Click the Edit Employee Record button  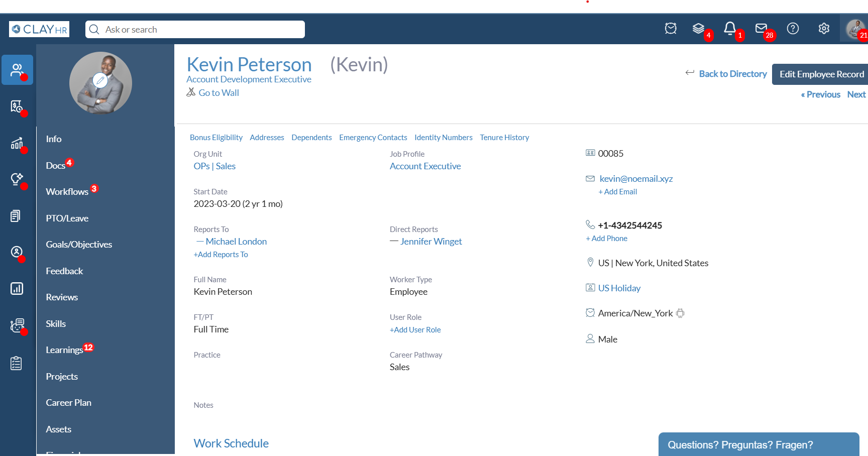click(x=821, y=74)
